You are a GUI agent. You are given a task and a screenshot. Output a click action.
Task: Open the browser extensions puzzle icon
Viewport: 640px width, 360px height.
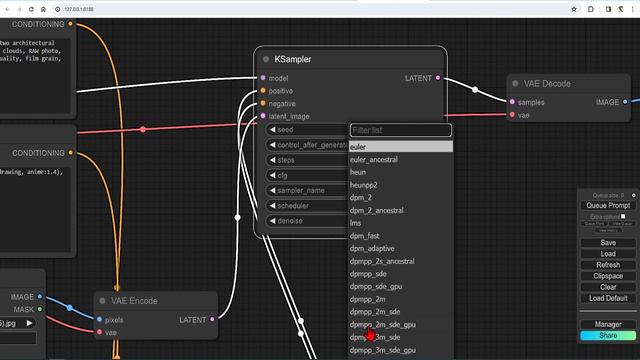pos(591,9)
